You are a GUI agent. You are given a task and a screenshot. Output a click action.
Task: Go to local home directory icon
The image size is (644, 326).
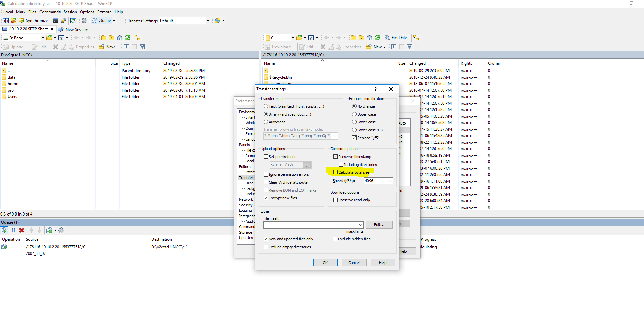tap(120, 38)
